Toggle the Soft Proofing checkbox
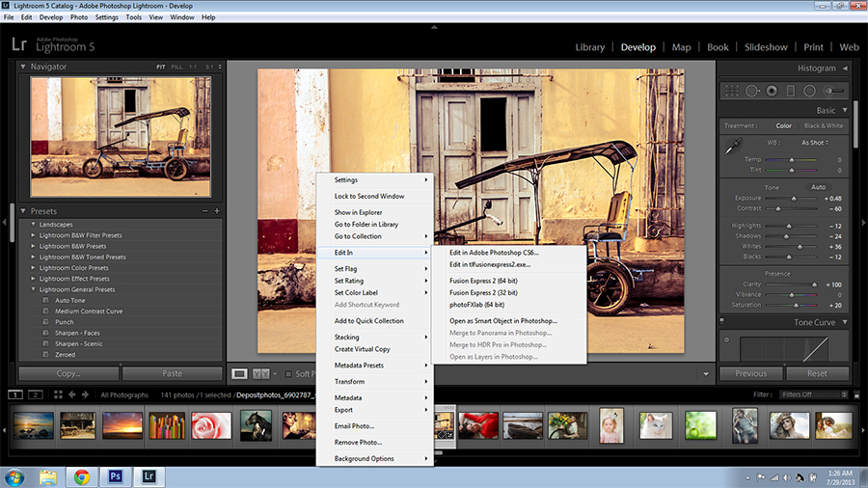The image size is (868, 488). [287, 374]
